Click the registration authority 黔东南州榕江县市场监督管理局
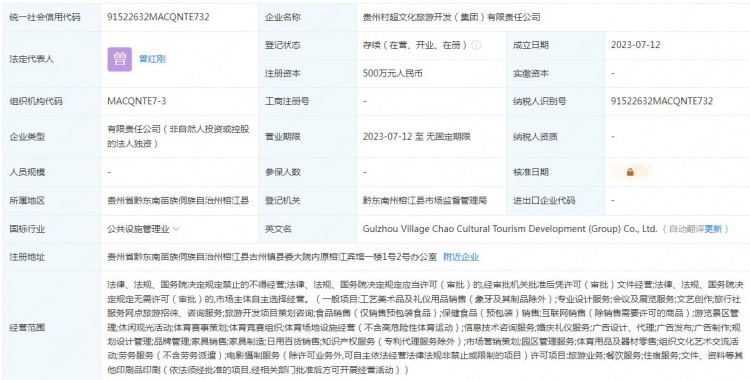The height and width of the screenshot is (380, 750). coord(425,201)
